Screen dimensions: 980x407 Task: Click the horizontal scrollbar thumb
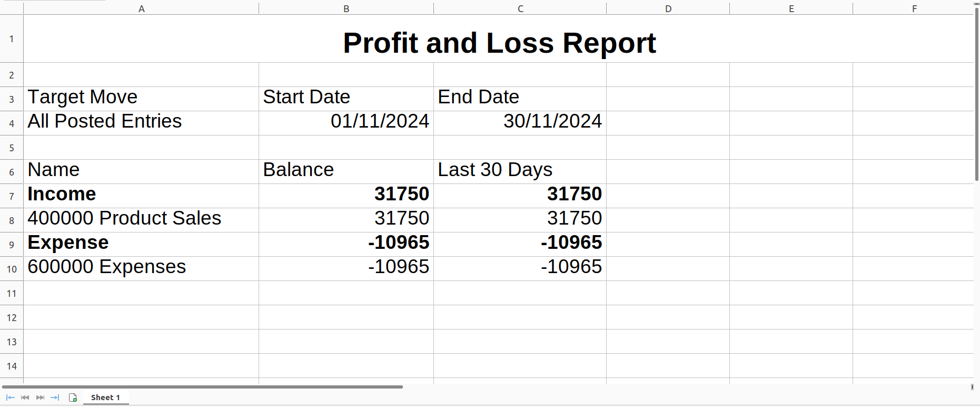click(202, 387)
